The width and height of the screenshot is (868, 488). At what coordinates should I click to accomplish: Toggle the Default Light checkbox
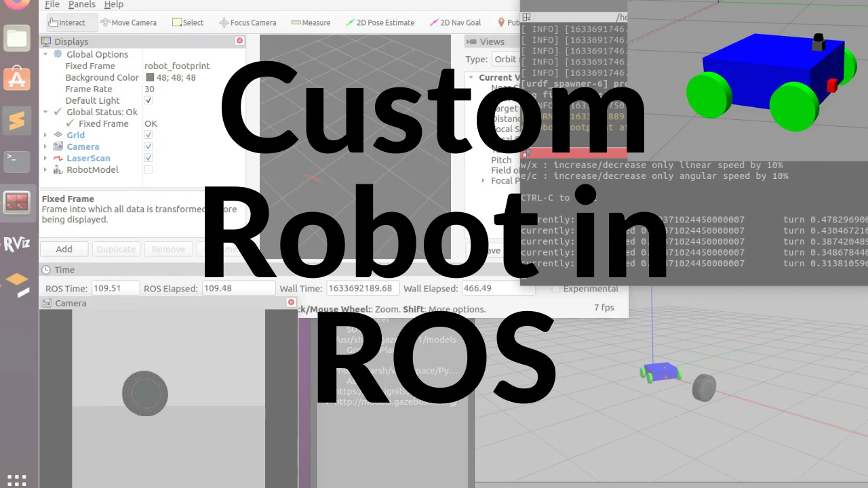pyautogui.click(x=149, y=100)
